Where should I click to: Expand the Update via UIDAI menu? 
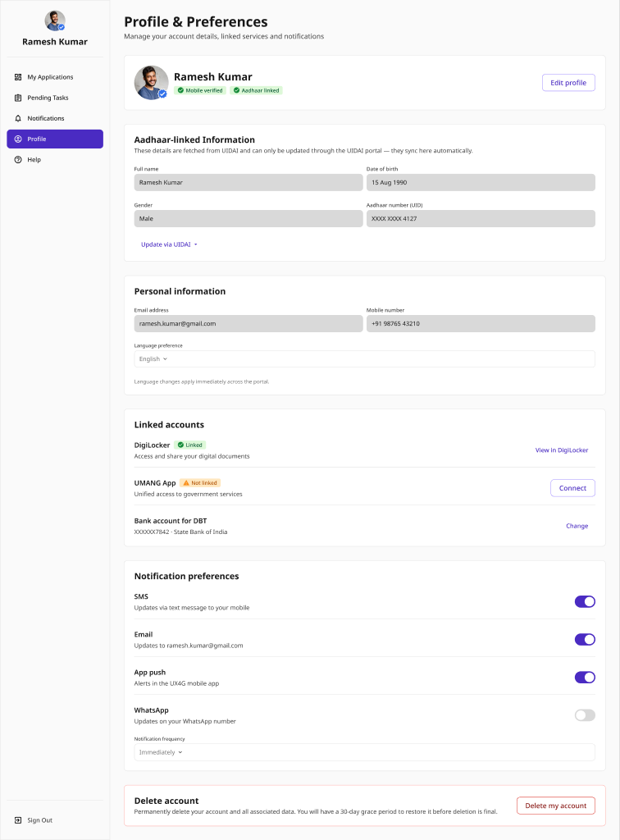point(169,244)
